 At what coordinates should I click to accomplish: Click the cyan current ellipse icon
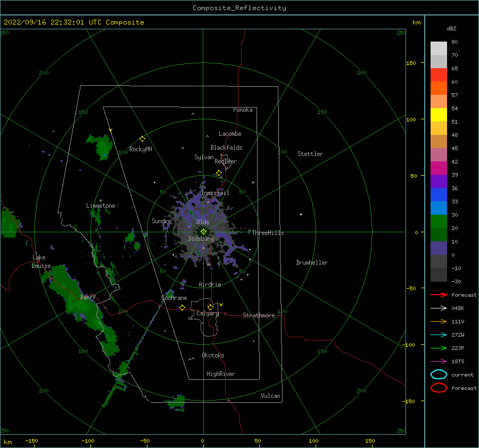[439, 374]
